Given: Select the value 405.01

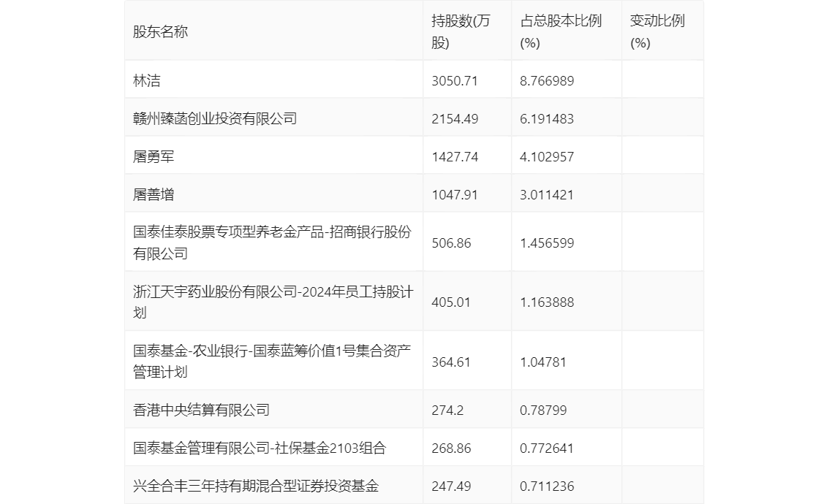Looking at the screenshot, I should [x=451, y=302].
